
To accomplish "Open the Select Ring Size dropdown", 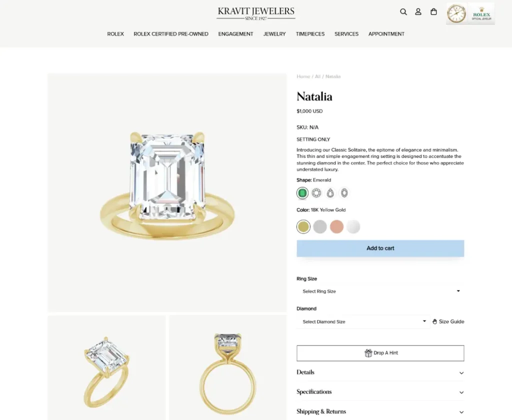I will click(380, 291).
